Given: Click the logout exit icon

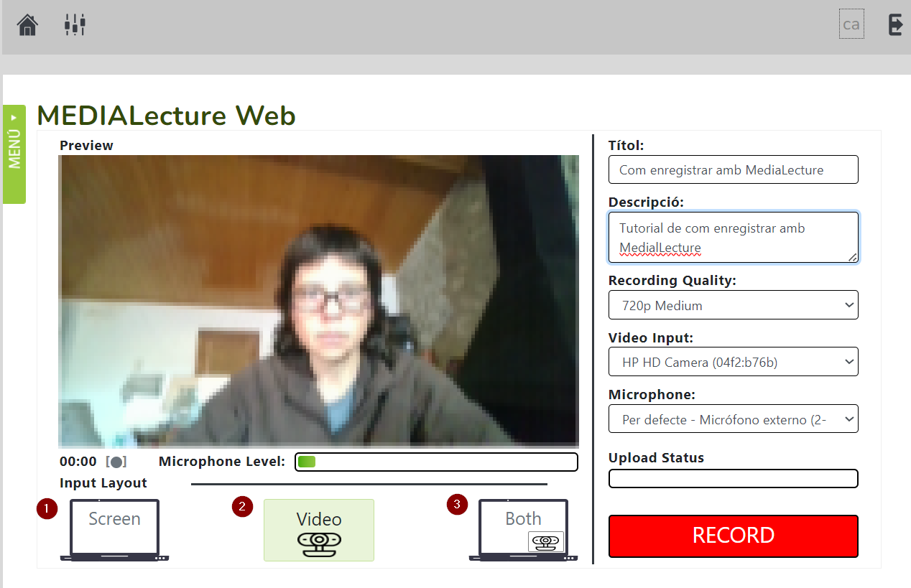Looking at the screenshot, I should pos(895,24).
